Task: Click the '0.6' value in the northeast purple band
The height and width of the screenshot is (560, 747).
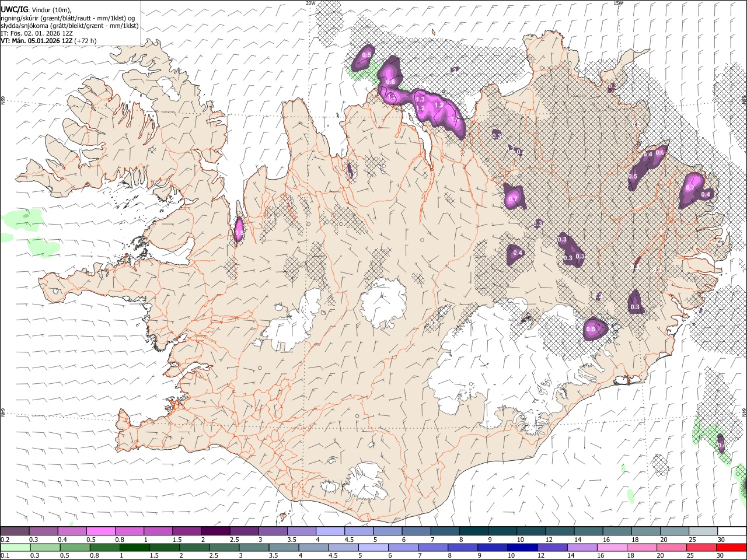Action: [x=660, y=152]
